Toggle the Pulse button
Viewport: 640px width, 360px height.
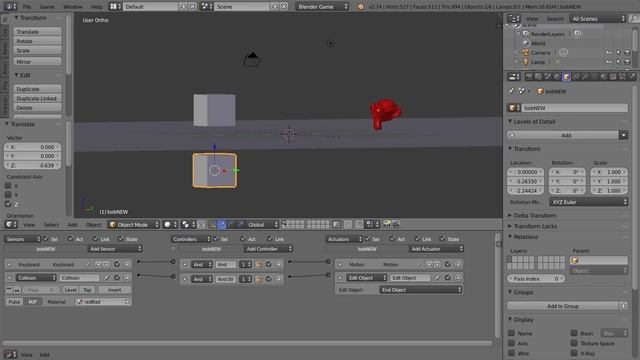[x=14, y=302]
